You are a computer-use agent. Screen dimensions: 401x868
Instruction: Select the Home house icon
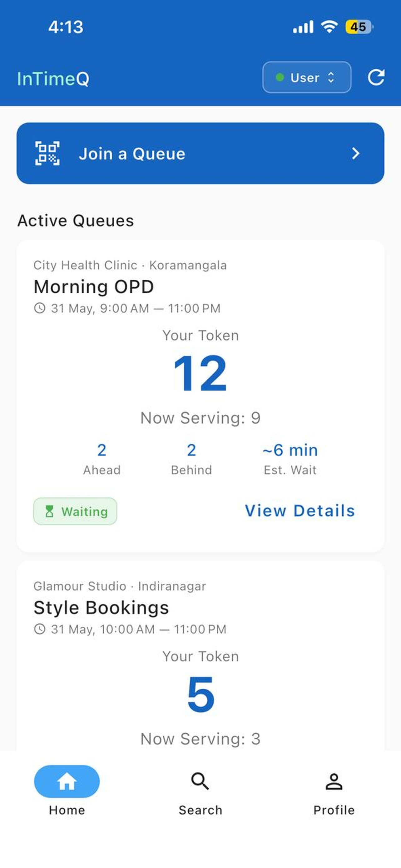coord(67,781)
